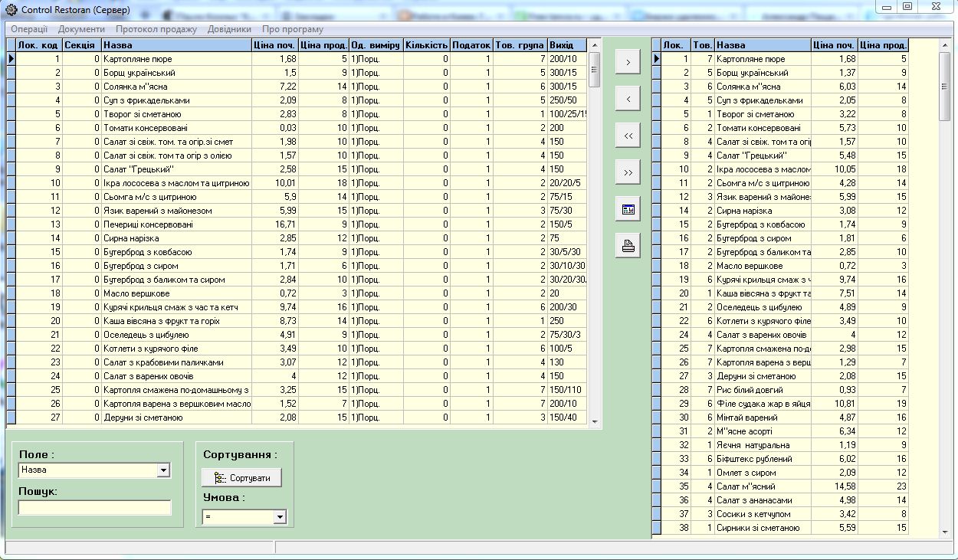958x560 pixels.
Task: Click the left table vertical scrollbar thumb
Action: pyautogui.click(x=595, y=71)
